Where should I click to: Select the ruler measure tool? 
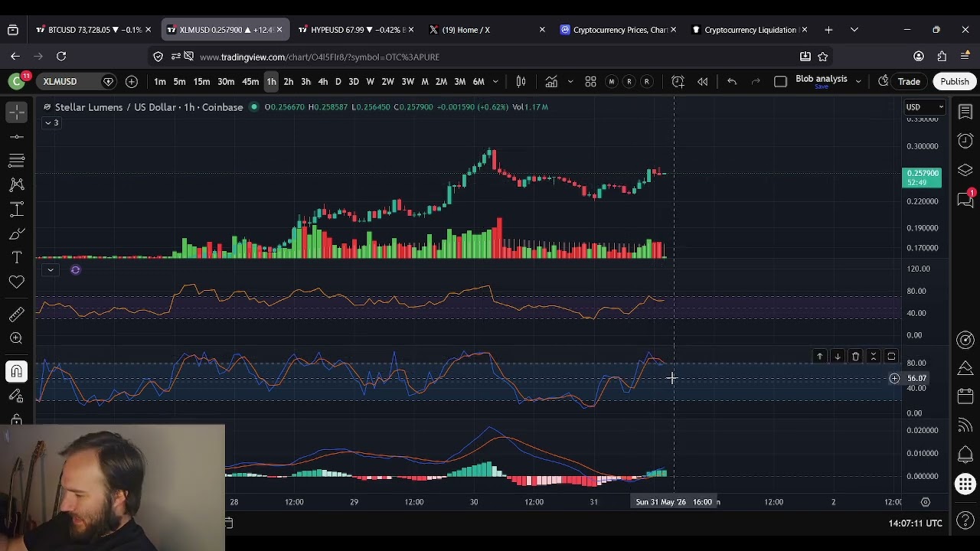coord(16,314)
